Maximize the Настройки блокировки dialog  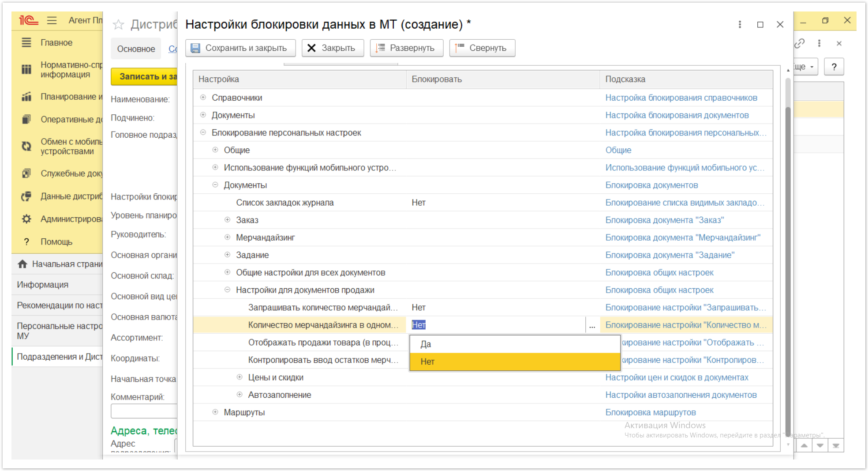click(760, 24)
